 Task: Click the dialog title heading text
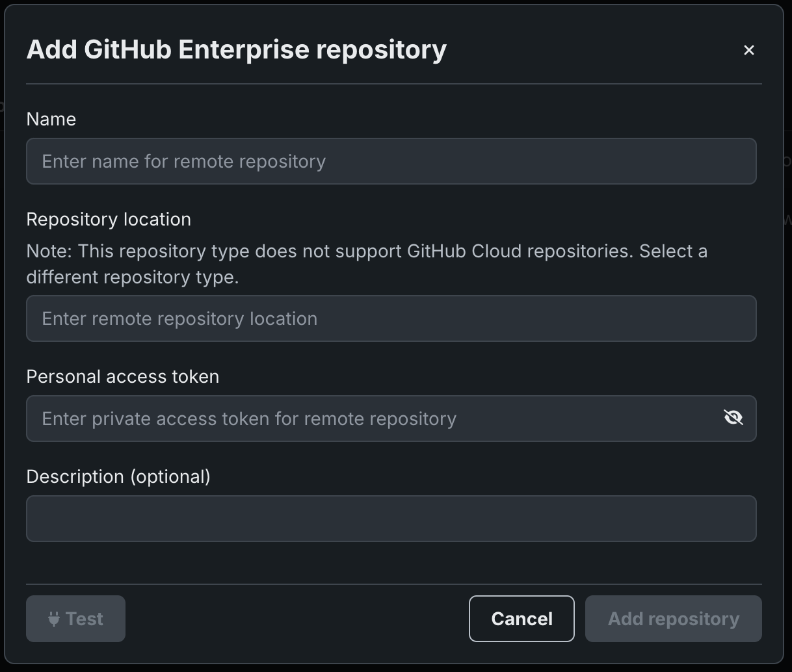tap(236, 49)
